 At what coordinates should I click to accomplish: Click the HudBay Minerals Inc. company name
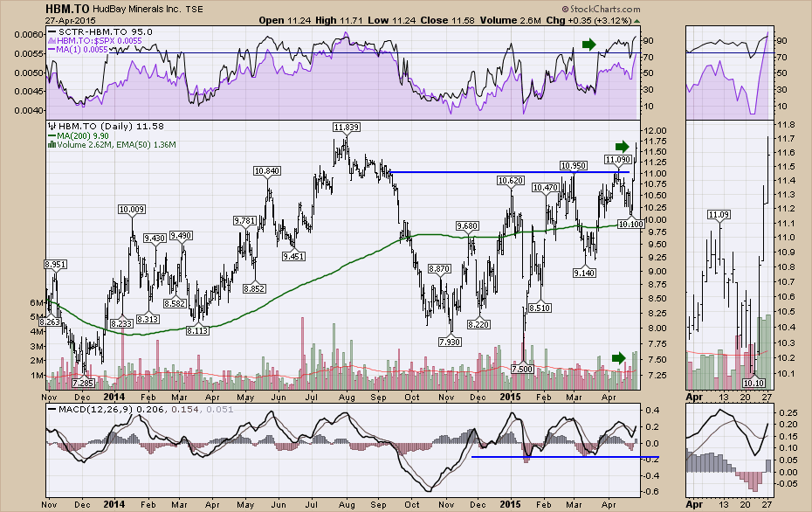coord(137,10)
